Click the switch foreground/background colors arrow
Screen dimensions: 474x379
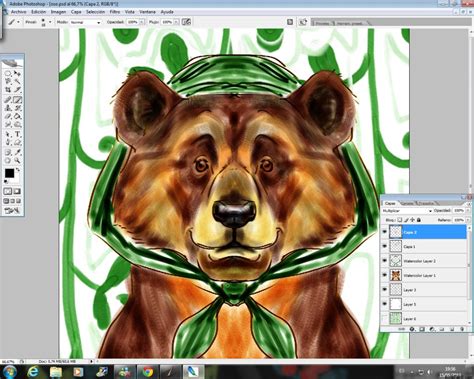(18, 170)
